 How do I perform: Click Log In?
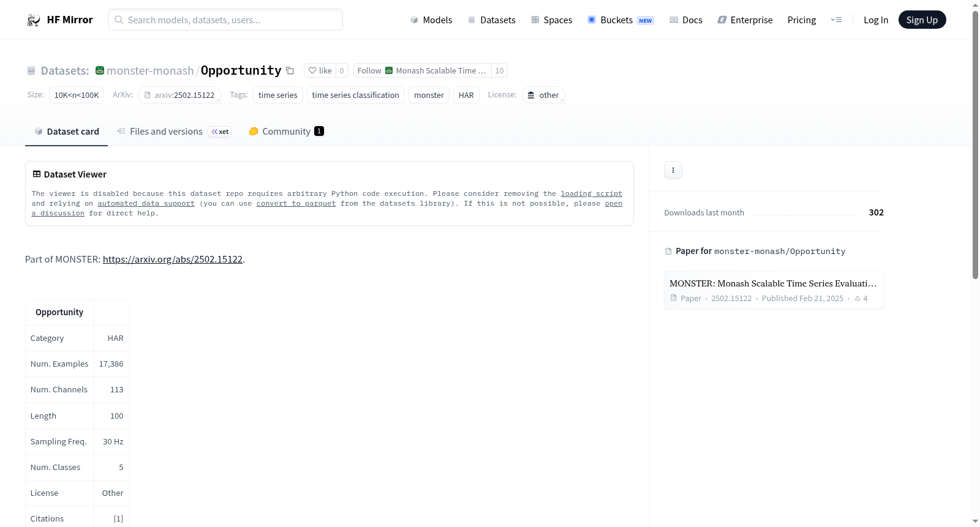(876, 20)
